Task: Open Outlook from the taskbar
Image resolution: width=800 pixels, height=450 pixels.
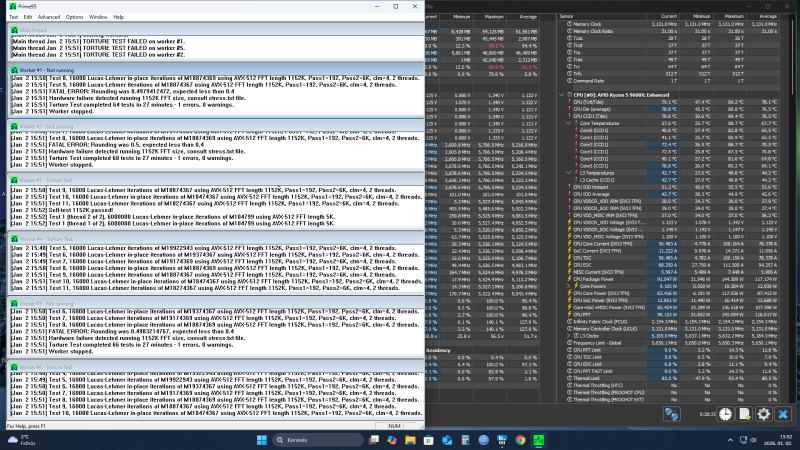Action: point(447,440)
